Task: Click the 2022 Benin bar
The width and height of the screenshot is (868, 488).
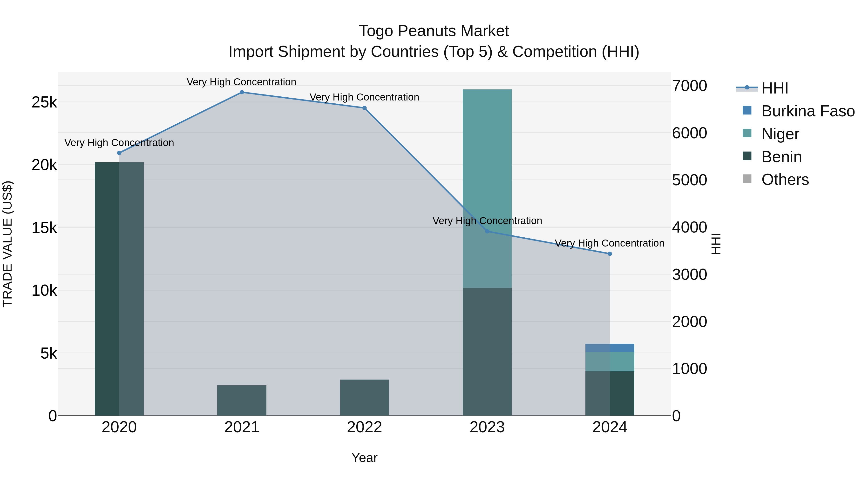Action: coord(364,398)
